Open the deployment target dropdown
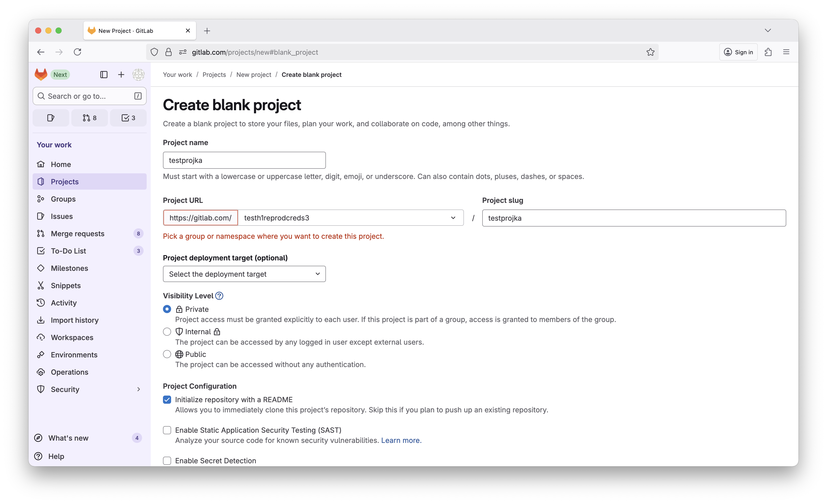 pos(244,274)
